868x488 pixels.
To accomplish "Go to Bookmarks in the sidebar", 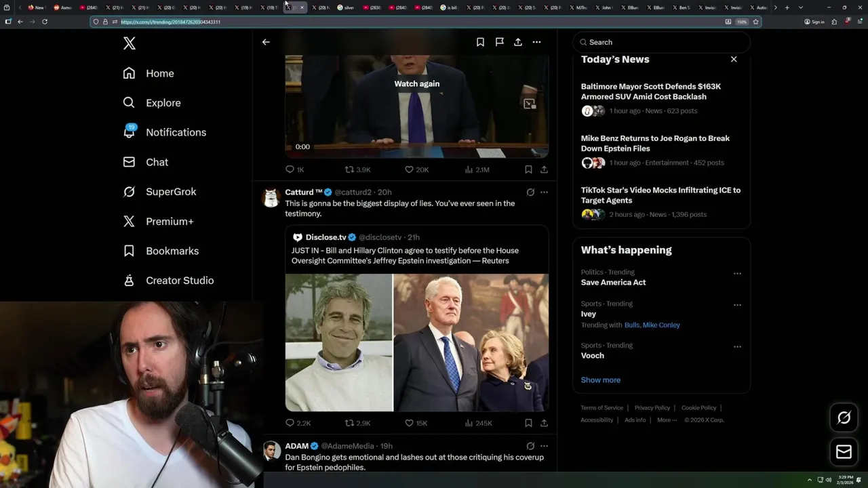I will 161,251.
